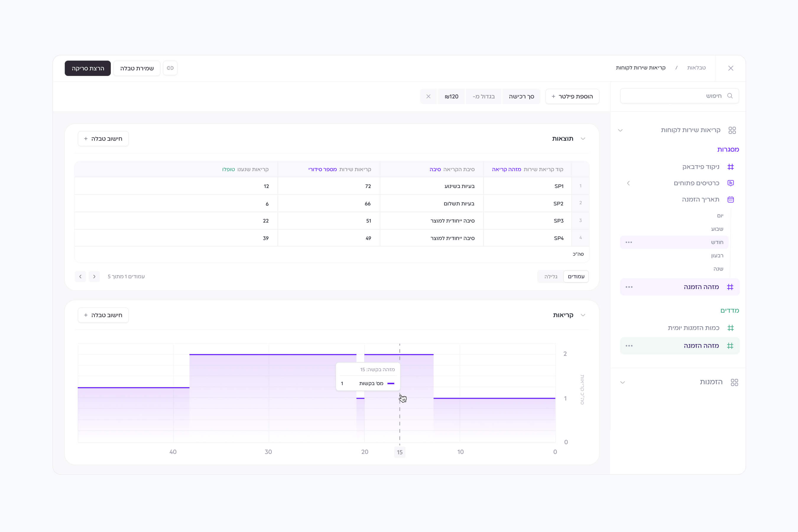Click hash icon beside ניקוד פידבאק
The width and height of the screenshot is (798, 532).
click(x=731, y=167)
